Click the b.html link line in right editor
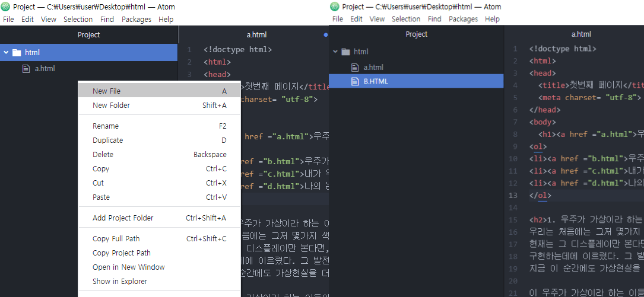Image resolution: width=644 pixels, height=297 pixels. tap(586, 159)
